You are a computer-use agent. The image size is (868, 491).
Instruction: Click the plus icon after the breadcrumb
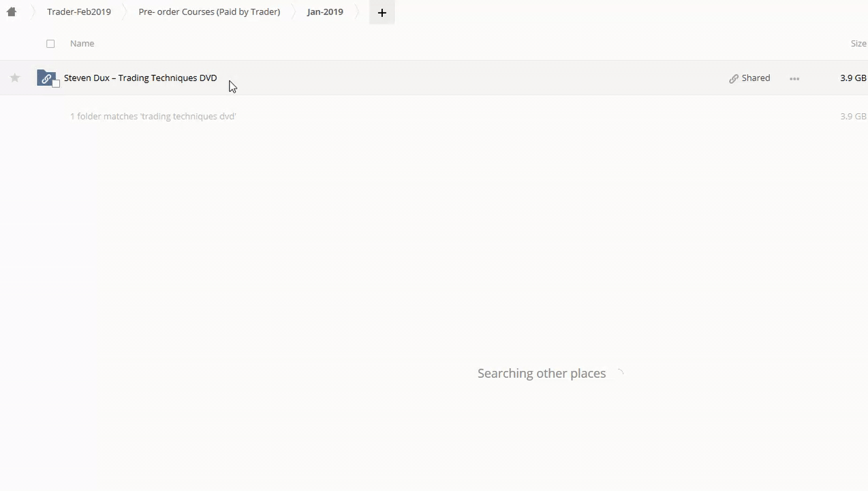(382, 12)
